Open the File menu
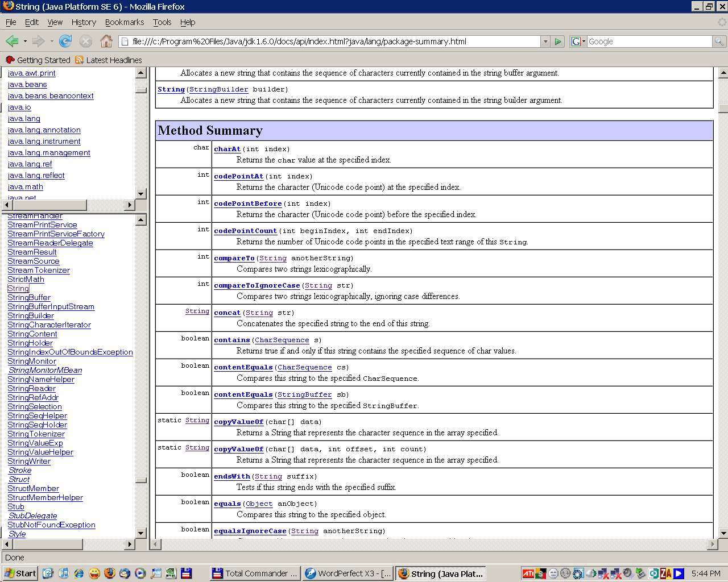Screen dimensions: 728x582 click(x=11, y=22)
